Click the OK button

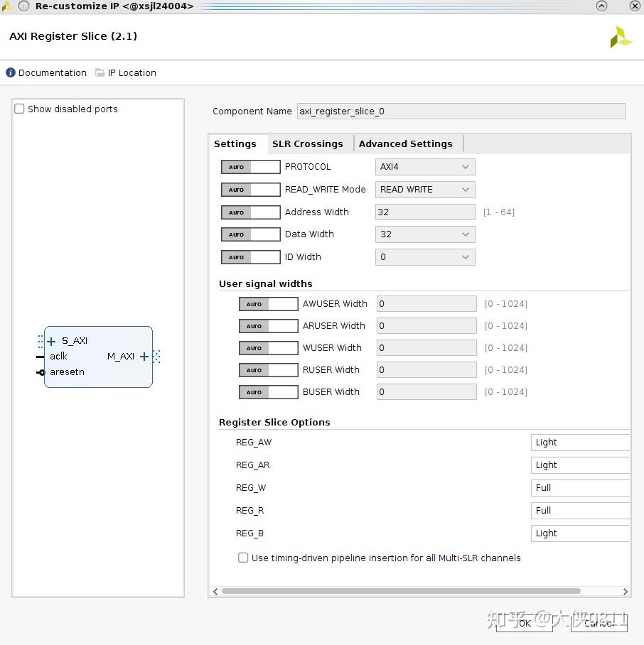[525, 623]
